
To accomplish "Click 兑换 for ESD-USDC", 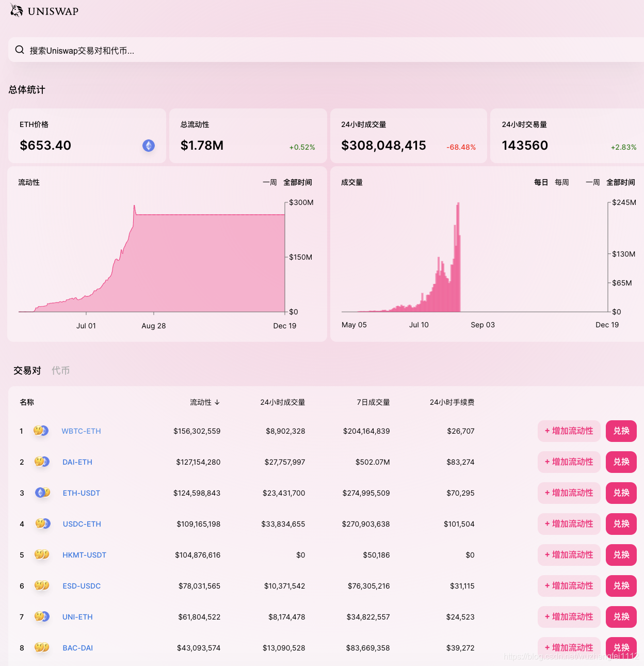I will pyautogui.click(x=621, y=586).
